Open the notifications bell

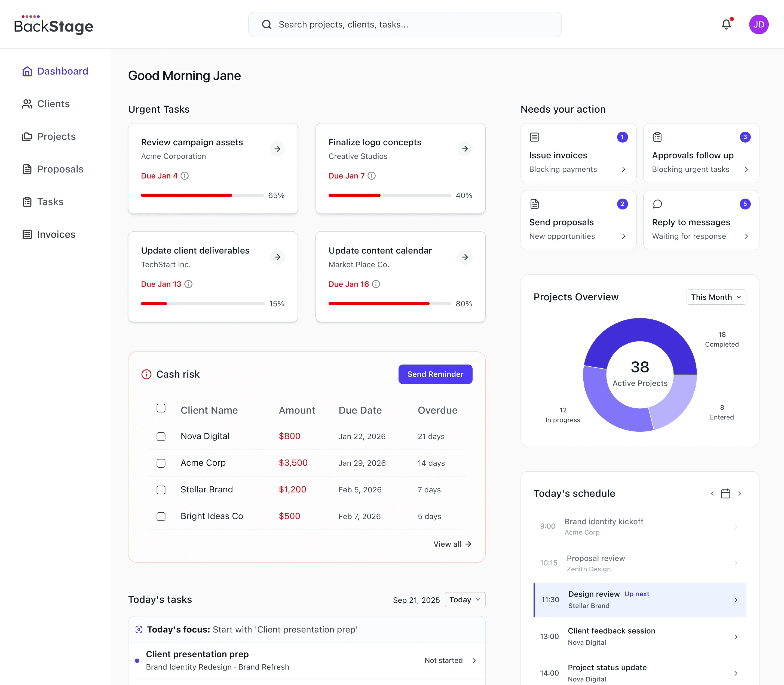[726, 24]
